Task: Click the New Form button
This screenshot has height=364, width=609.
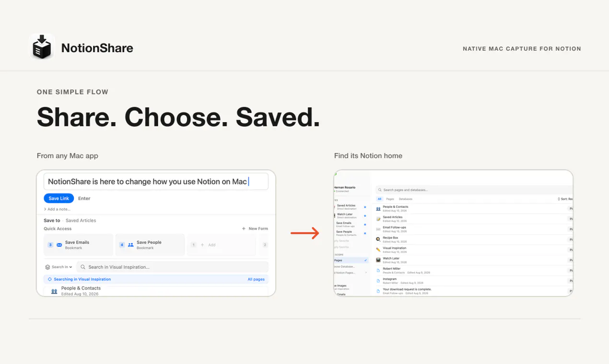Action: [x=255, y=228]
